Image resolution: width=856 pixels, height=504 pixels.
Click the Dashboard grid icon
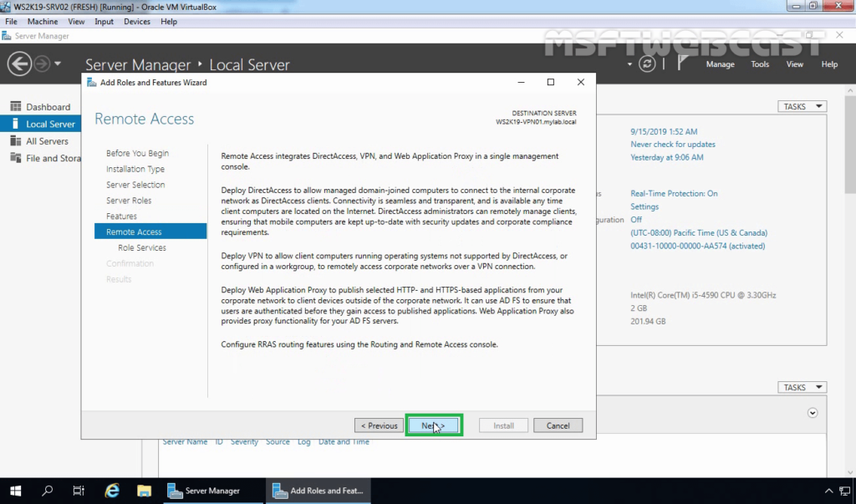click(x=15, y=106)
